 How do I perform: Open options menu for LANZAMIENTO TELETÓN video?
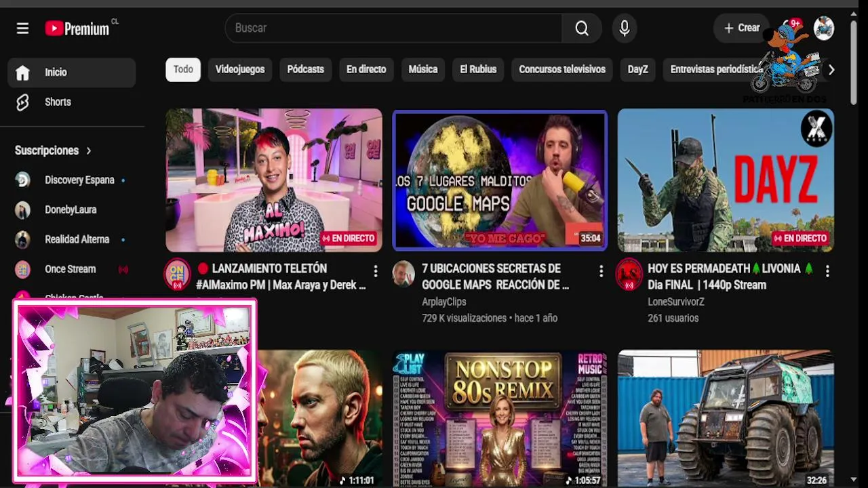click(376, 271)
